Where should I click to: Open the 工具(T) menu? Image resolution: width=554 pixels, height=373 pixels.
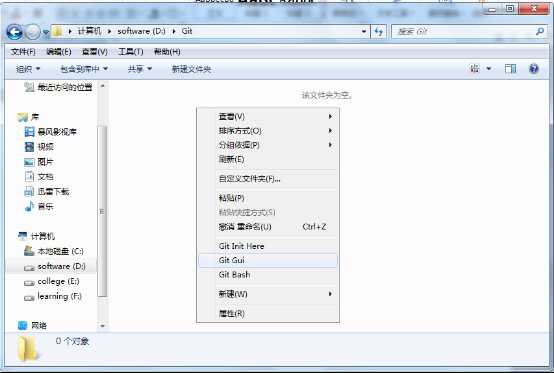click(x=130, y=52)
